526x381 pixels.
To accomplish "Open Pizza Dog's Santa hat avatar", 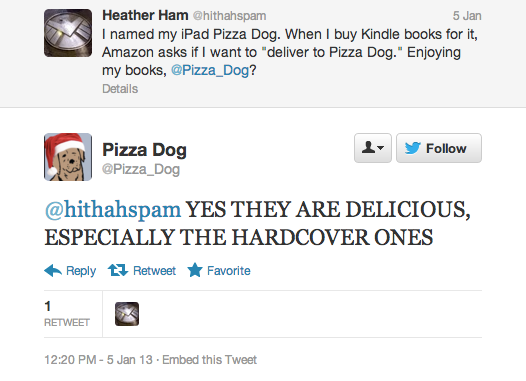I will 68,157.
